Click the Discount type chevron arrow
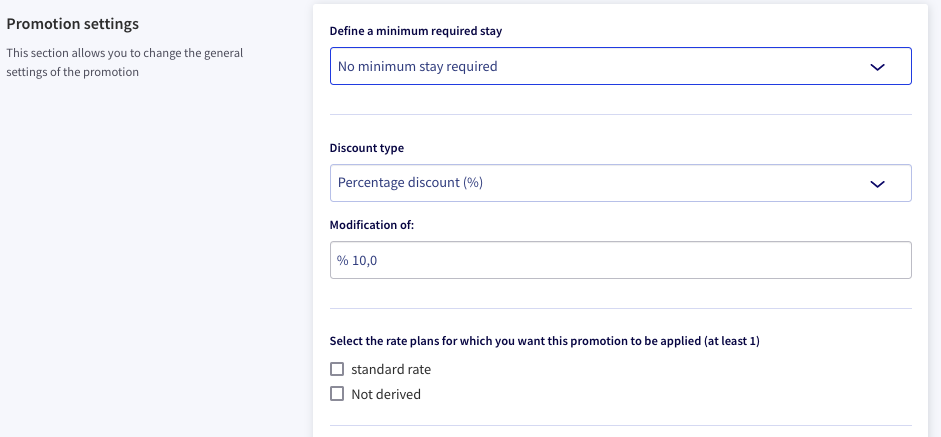 coord(877,184)
